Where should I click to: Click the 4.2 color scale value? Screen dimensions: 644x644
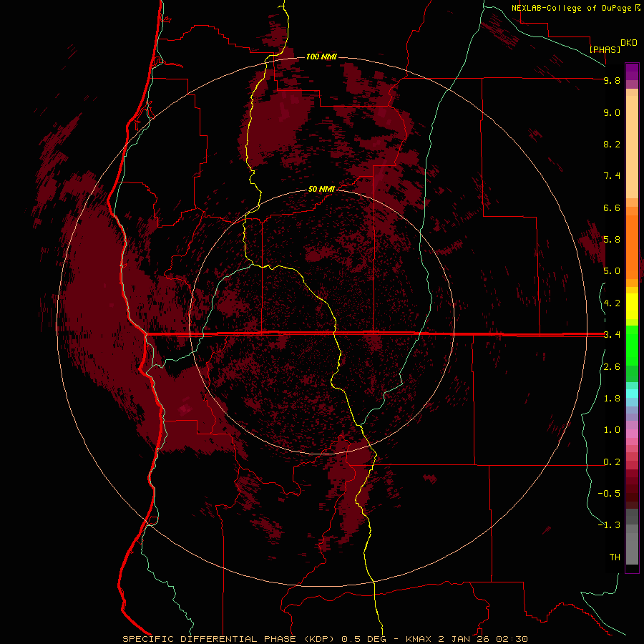[612, 303]
